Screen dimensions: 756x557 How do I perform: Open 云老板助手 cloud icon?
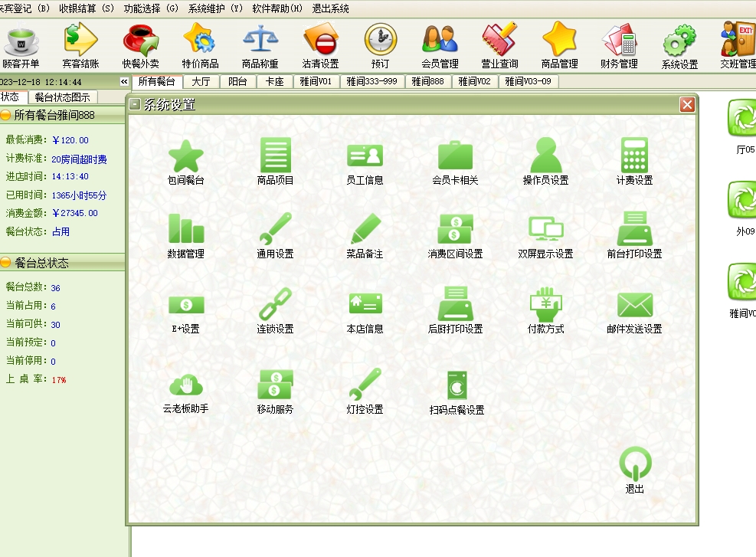pos(186,385)
